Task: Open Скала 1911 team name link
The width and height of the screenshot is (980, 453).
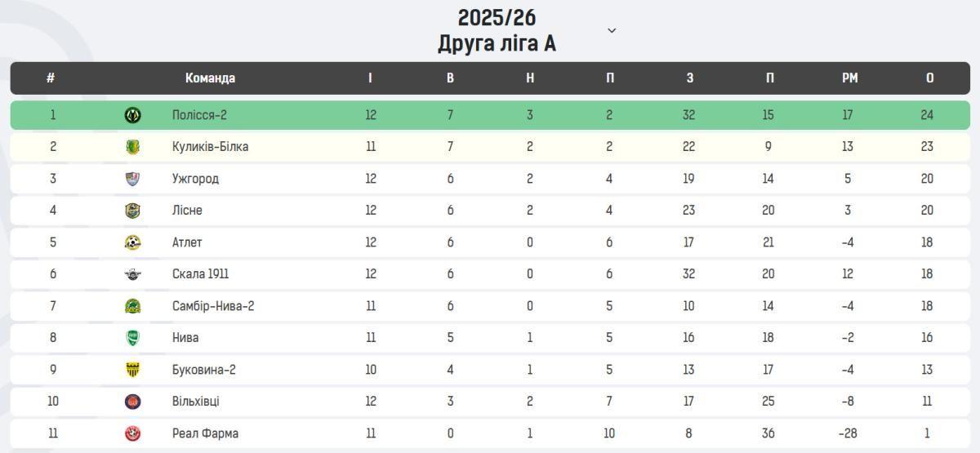Action: [200, 274]
